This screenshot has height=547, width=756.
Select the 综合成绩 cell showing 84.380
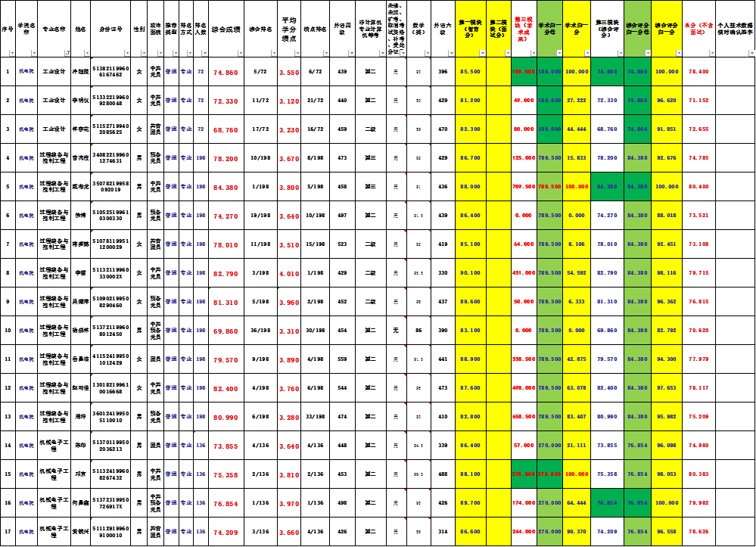point(226,187)
